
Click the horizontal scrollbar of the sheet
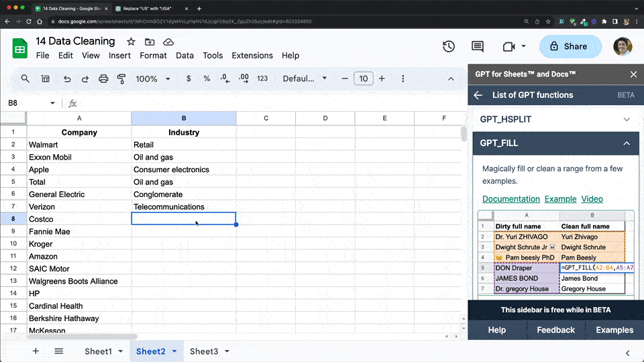click(82, 337)
